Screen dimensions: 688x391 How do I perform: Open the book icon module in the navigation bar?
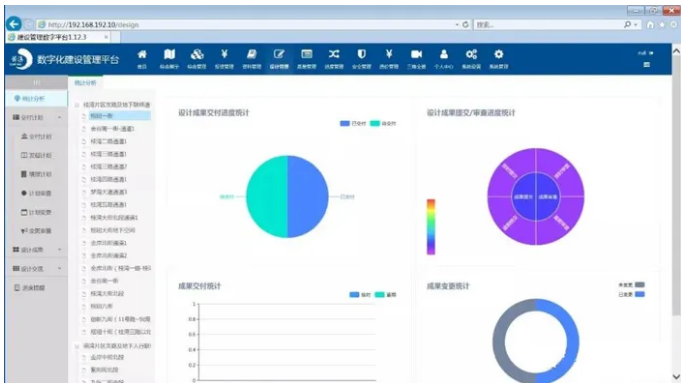(x=252, y=54)
